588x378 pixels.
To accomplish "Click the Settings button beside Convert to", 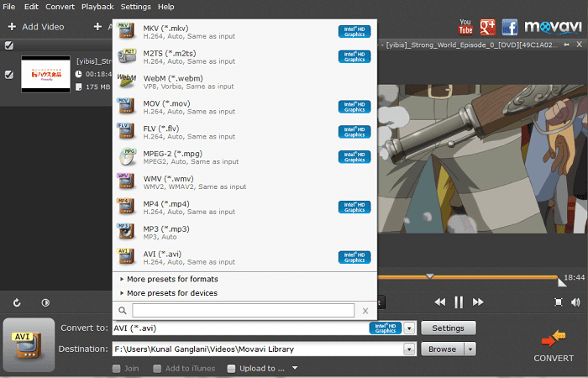I will tap(449, 328).
